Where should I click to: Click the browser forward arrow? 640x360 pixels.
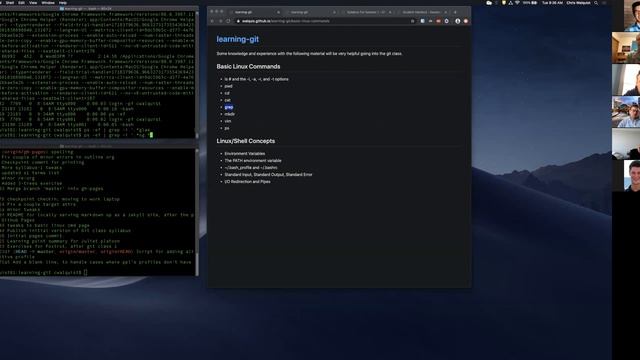pyautogui.click(x=220, y=21)
